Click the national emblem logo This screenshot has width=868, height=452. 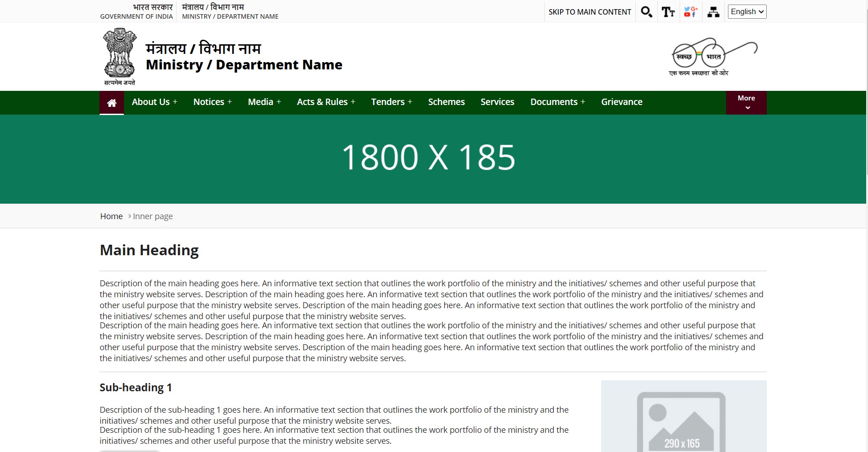[x=120, y=57]
